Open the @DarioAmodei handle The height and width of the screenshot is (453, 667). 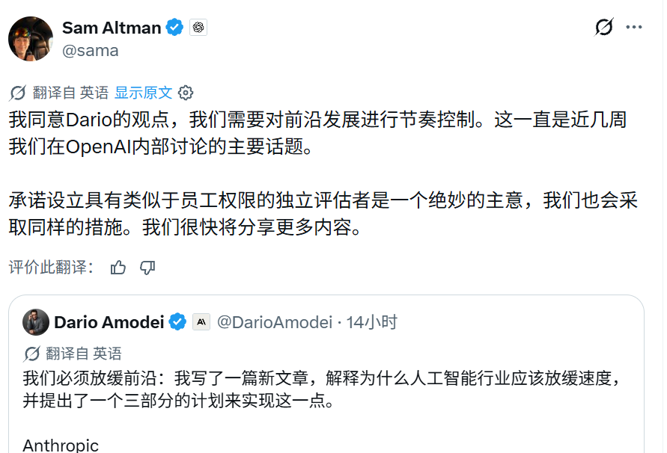pos(274,322)
